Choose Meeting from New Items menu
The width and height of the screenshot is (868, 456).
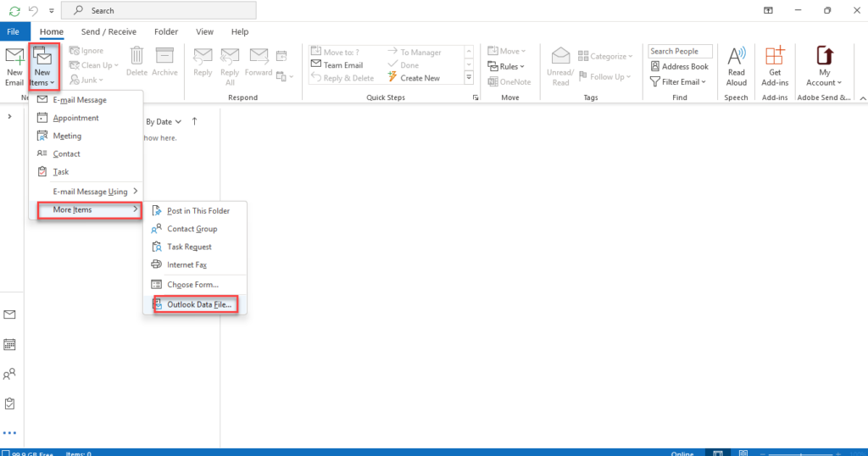pos(86,136)
